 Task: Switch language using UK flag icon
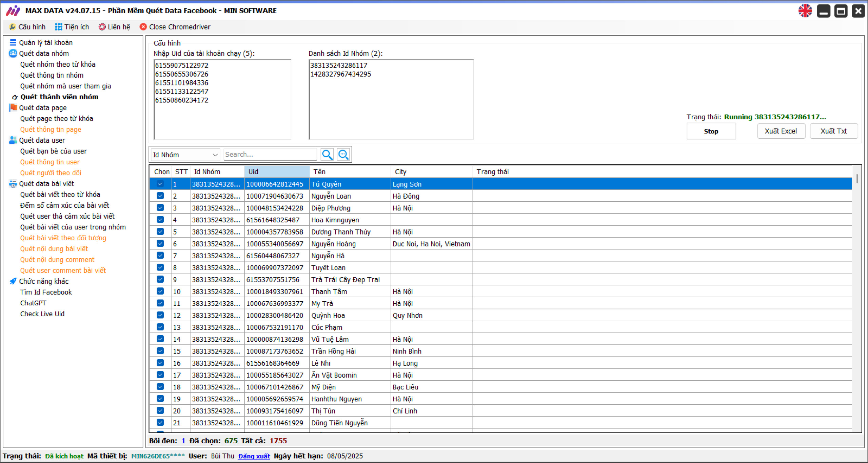click(805, 11)
